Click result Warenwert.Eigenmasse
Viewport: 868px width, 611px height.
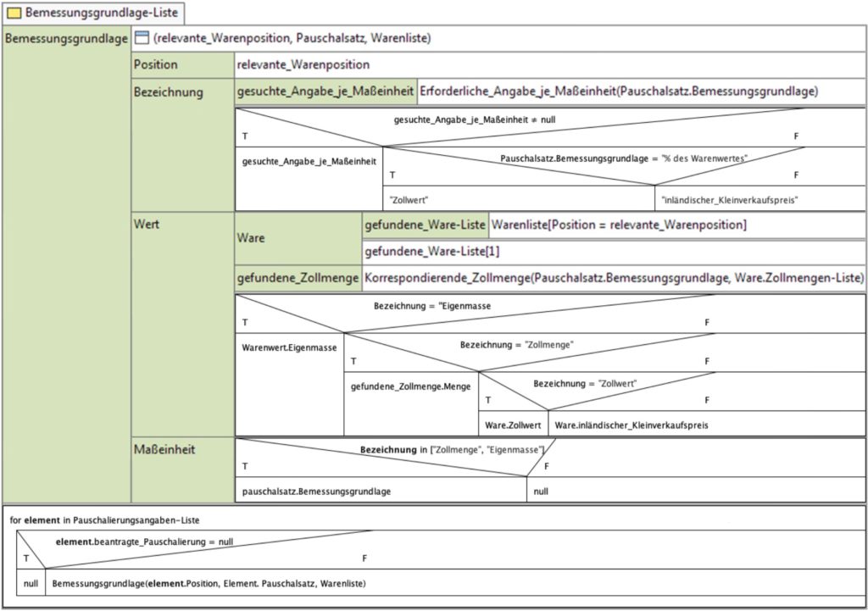tap(289, 347)
